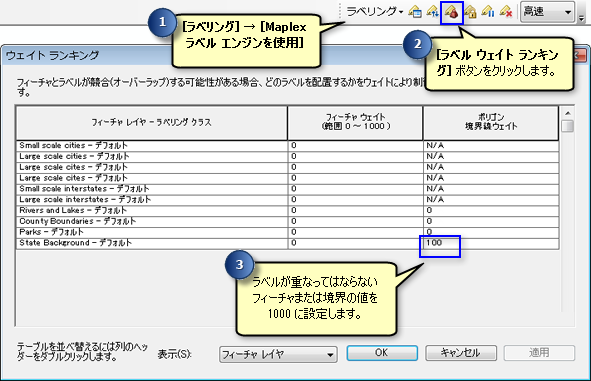Viewport: 591px width, 381px height.
Task: Toggle the Lock Labels icon
Action: pyautogui.click(x=470, y=12)
